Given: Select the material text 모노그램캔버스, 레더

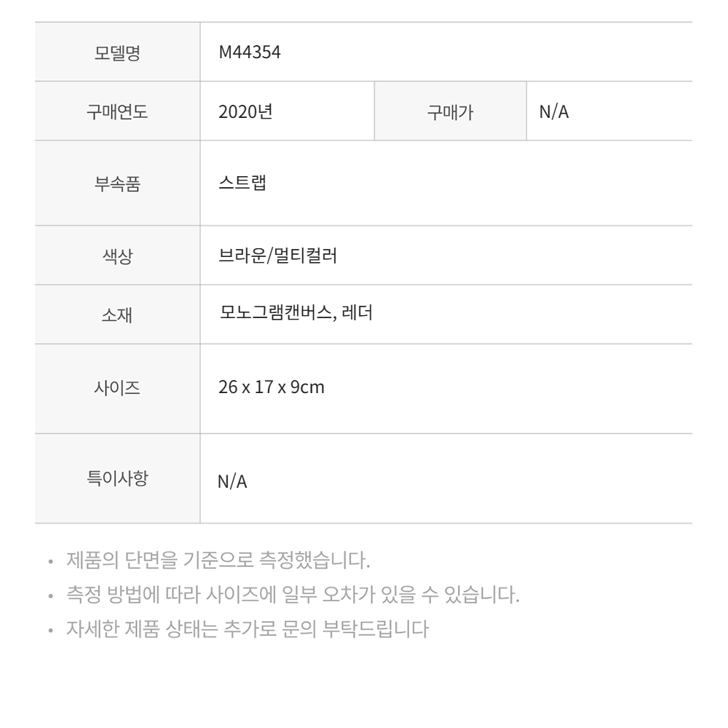Looking at the screenshot, I should (x=296, y=312).
